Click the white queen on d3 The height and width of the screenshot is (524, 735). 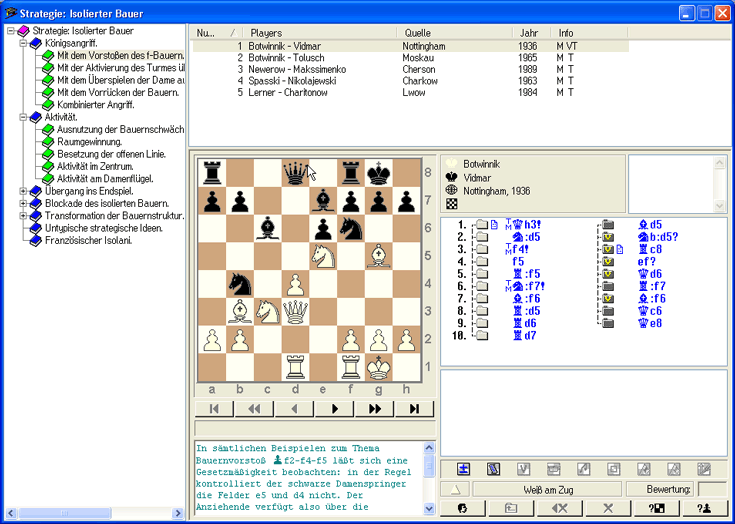[x=295, y=312]
